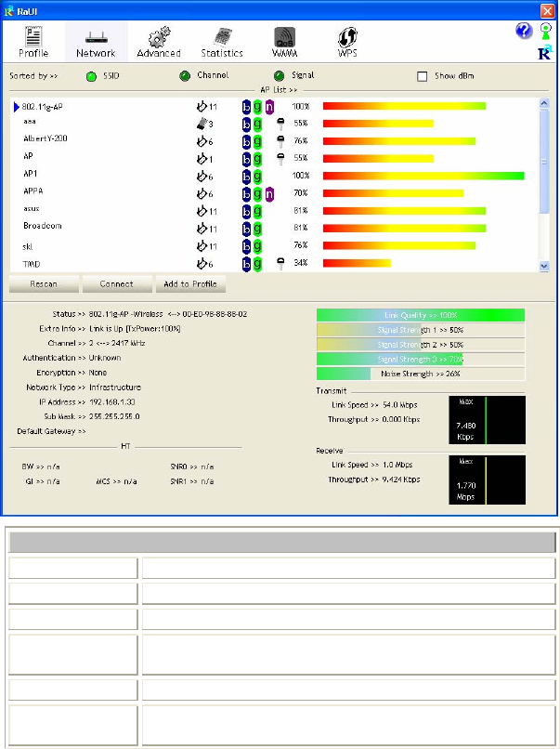
Task: Switch to the Network tab
Action: (x=96, y=42)
